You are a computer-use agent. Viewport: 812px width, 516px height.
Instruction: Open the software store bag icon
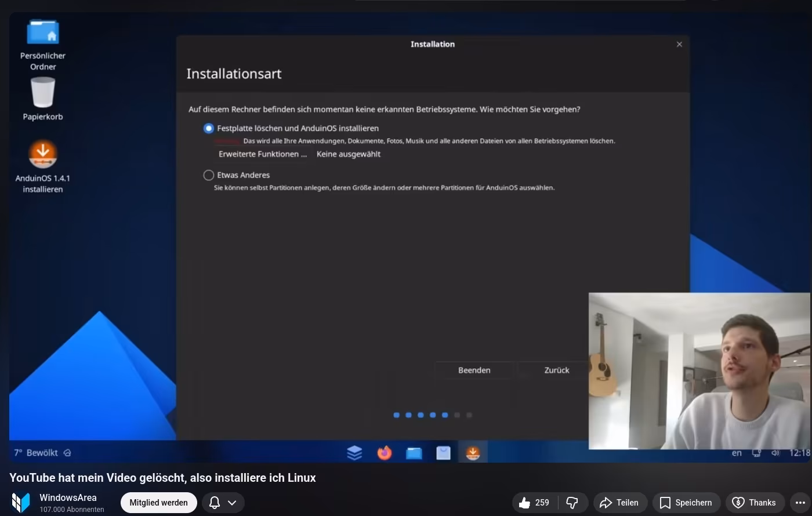[x=443, y=453]
